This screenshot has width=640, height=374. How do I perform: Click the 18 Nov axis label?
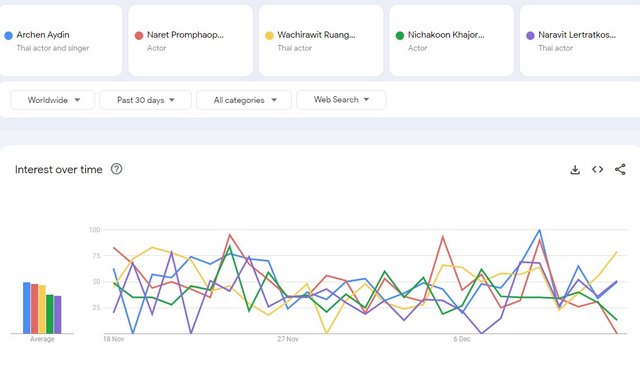[x=113, y=339]
